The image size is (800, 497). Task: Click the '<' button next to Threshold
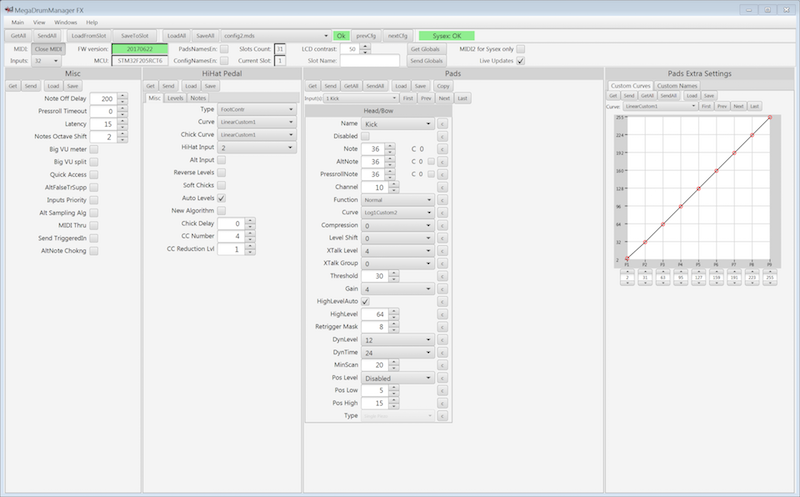(x=441, y=275)
